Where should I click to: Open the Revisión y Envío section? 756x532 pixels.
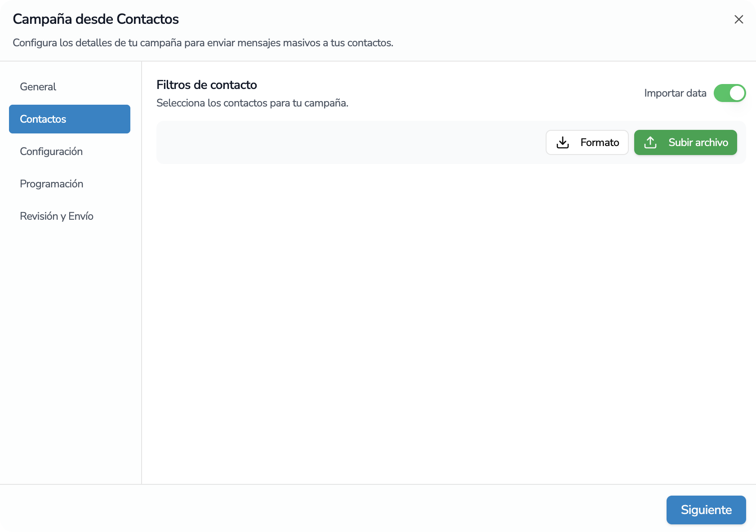click(70, 216)
